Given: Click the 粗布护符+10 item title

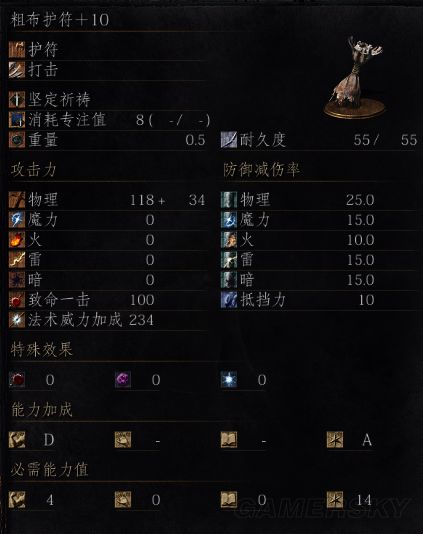Looking at the screenshot, I should click(x=60, y=19).
